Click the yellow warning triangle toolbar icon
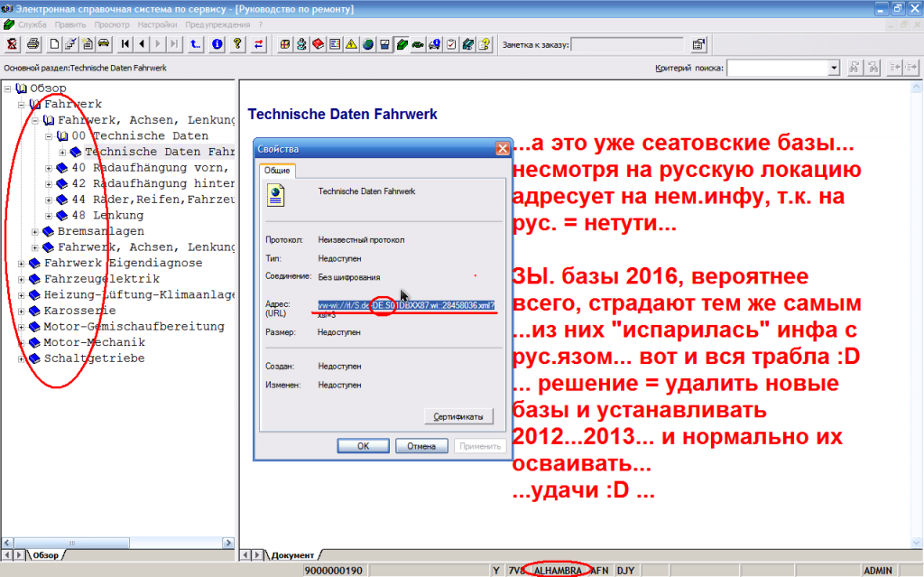This screenshot has height=577, width=924. coord(351,43)
